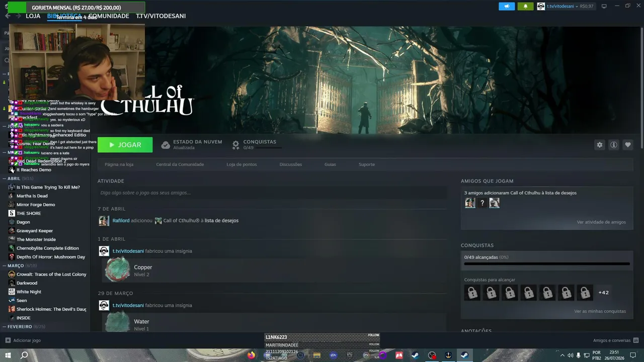Open Firefox from the taskbar
The width and height of the screenshot is (644, 362).
(x=251, y=355)
